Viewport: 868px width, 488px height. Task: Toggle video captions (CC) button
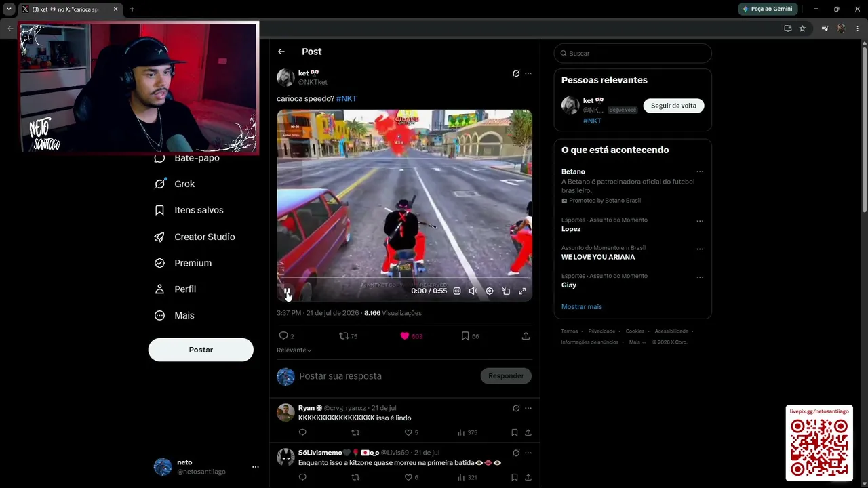click(457, 291)
